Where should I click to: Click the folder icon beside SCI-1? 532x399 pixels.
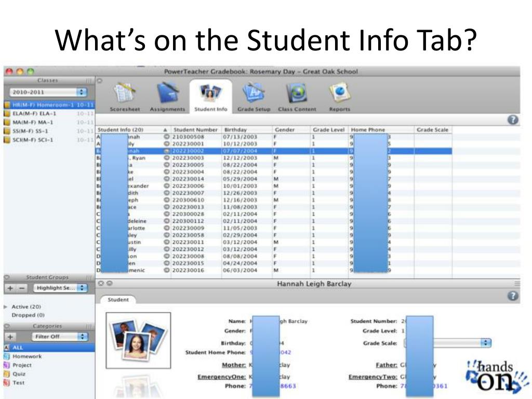coord(7,140)
